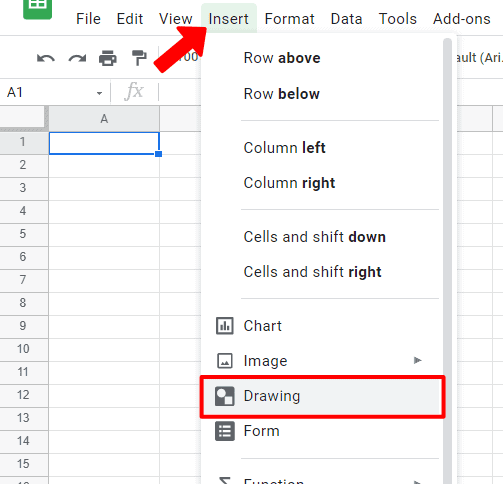Viewport: 503px width, 484px height.
Task: Expand the Image submenu arrow
Action: [417, 360]
